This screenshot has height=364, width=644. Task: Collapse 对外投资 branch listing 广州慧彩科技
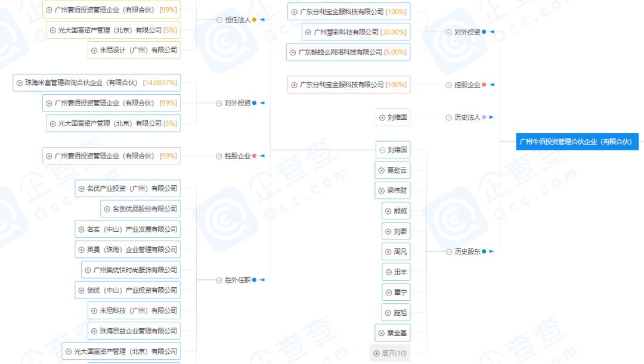[x=448, y=32]
